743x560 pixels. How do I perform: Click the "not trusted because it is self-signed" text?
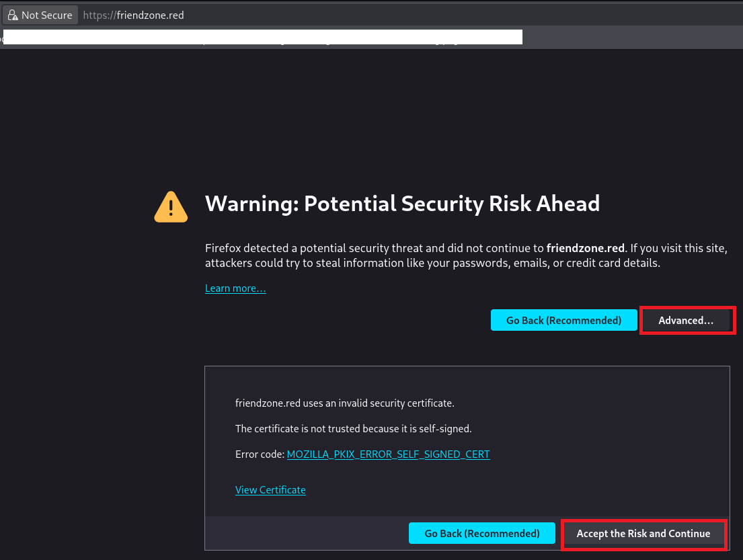pyautogui.click(x=353, y=429)
